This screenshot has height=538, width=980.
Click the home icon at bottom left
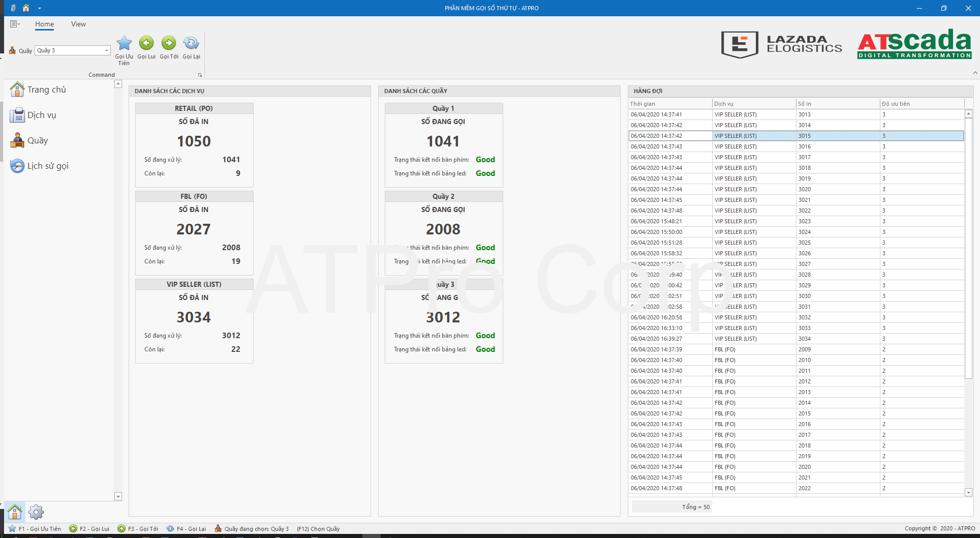15,512
